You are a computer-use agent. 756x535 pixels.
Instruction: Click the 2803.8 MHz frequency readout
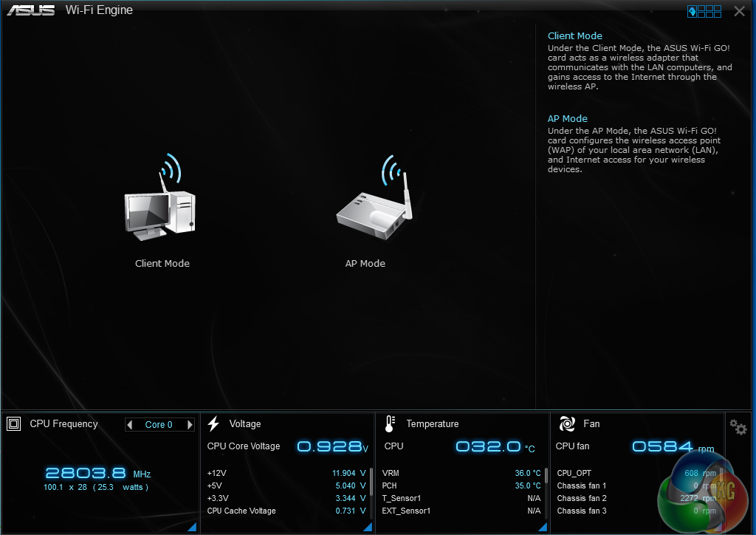(98, 473)
